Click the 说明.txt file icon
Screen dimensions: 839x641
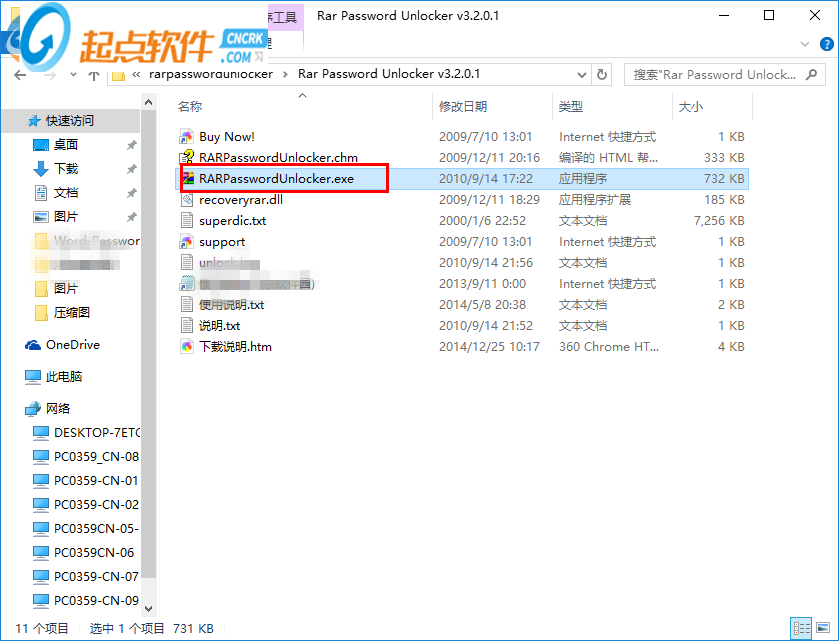[x=186, y=325]
